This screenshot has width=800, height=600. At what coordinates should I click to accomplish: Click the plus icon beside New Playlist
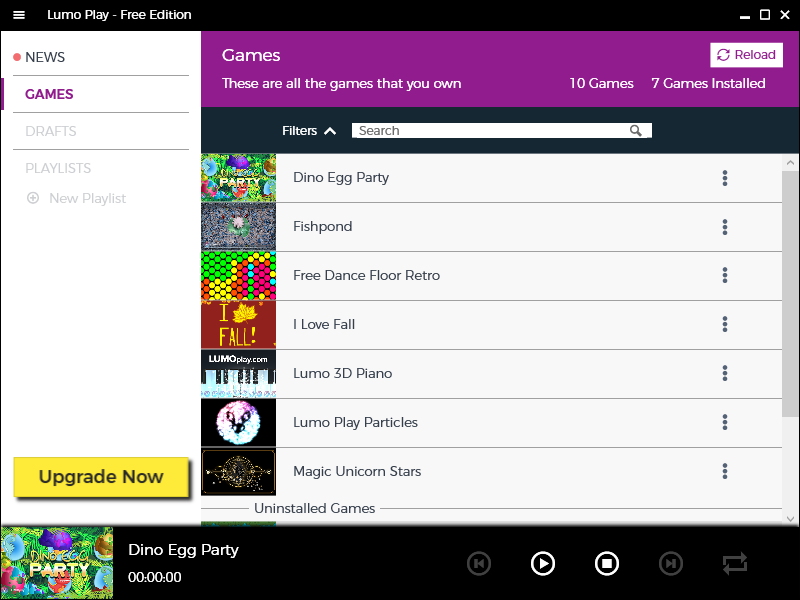33,198
